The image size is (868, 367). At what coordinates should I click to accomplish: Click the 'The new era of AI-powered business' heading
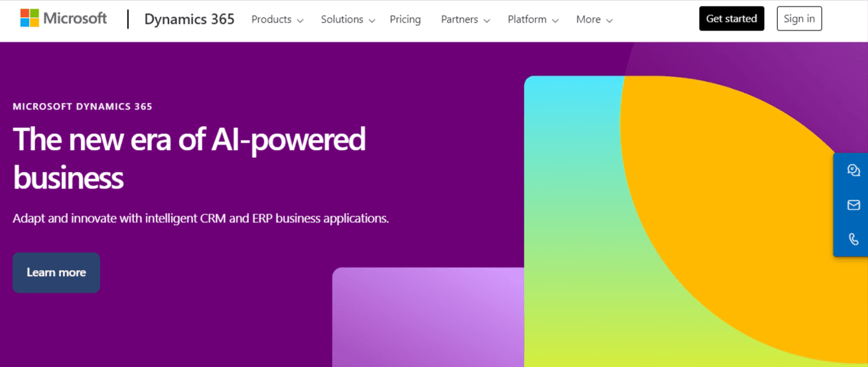(189, 158)
